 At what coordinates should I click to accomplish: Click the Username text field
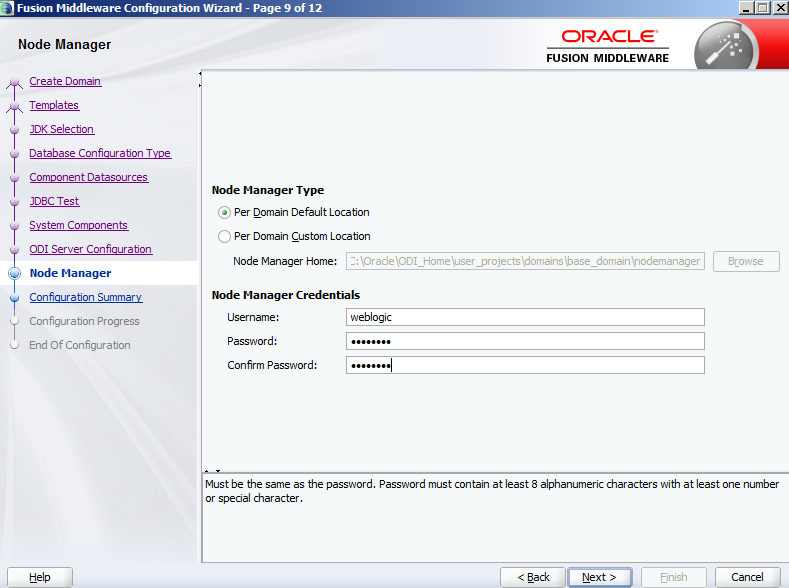(525, 317)
